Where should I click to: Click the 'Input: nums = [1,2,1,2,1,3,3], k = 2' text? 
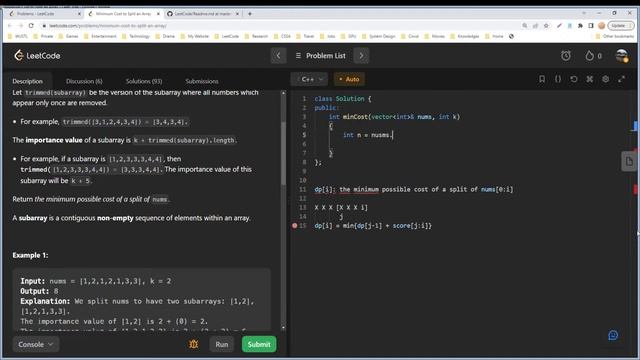tap(96, 281)
